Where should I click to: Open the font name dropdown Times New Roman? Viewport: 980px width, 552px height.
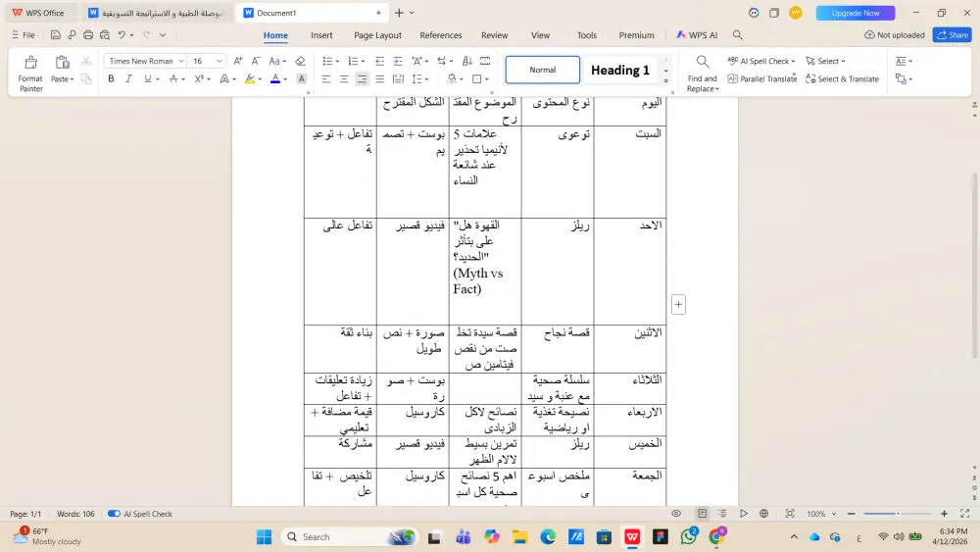coord(180,61)
